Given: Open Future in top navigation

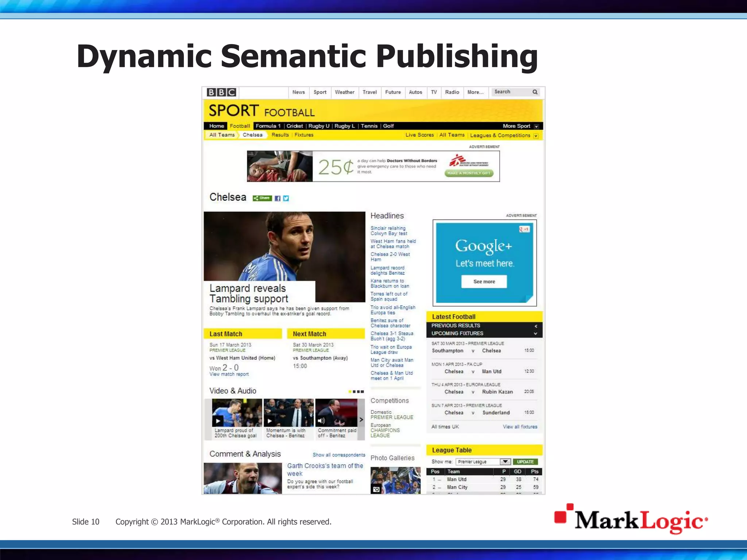Looking at the screenshot, I should [x=393, y=92].
